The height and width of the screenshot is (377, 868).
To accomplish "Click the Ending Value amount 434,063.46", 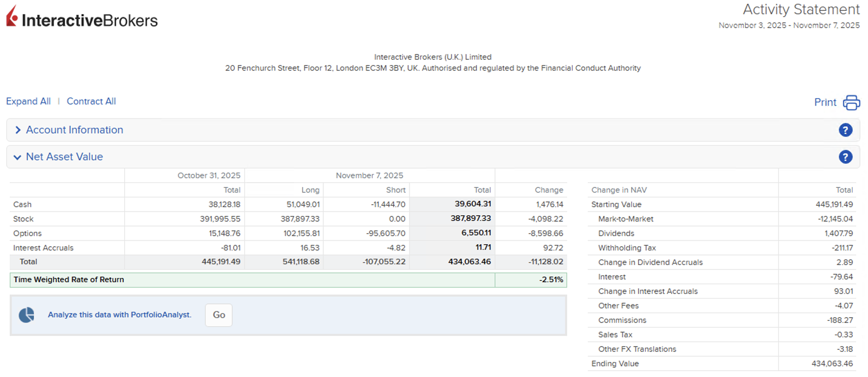I will 832,364.
